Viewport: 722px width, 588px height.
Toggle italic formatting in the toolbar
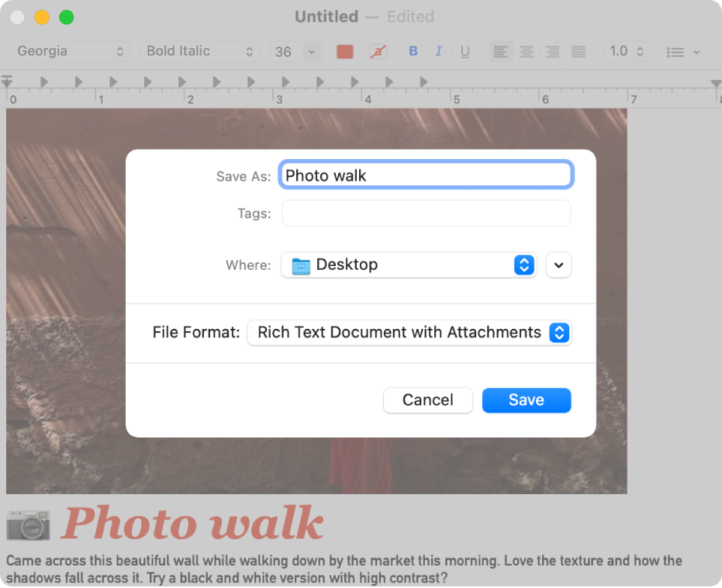point(439,51)
